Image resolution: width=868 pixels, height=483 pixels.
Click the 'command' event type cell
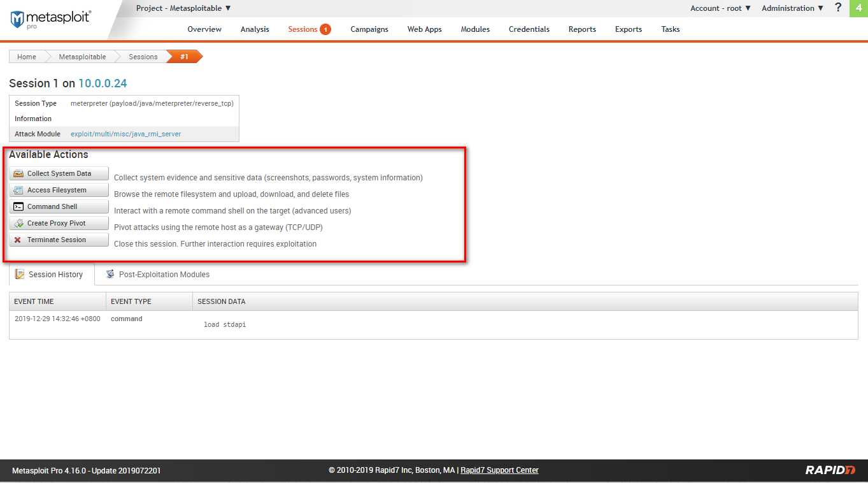[127, 319]
